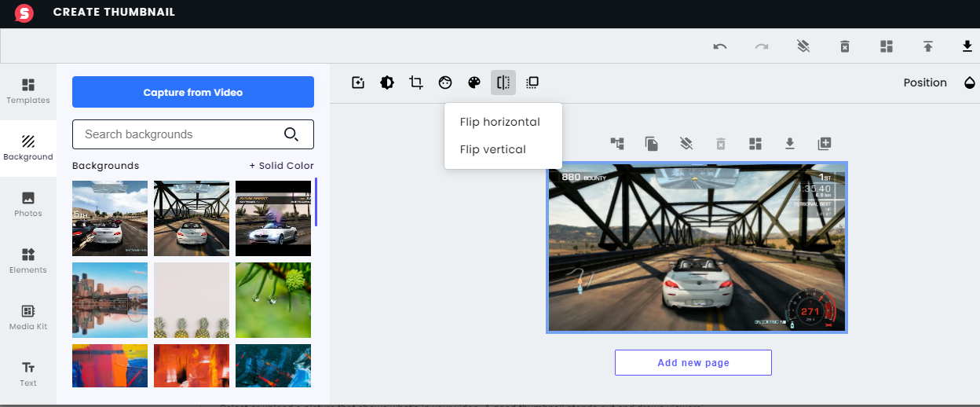
Task: Select the pineapples background thumbnail
Action: pyautogui.click(x=192, y=300)
